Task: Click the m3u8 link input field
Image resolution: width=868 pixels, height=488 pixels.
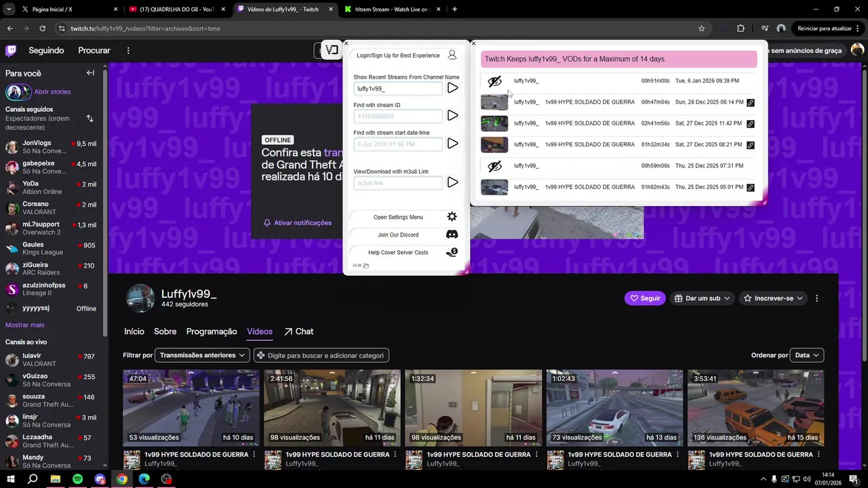Action: 398,183
